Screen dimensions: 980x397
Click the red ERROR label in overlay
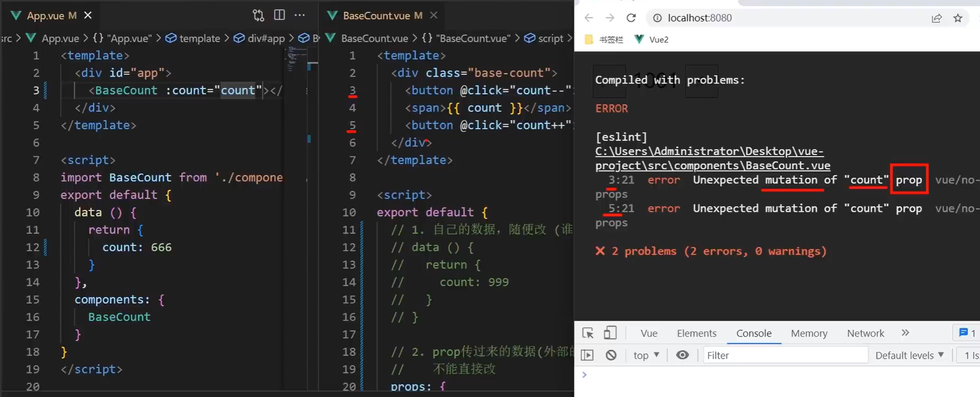click(x=612, y=108)
